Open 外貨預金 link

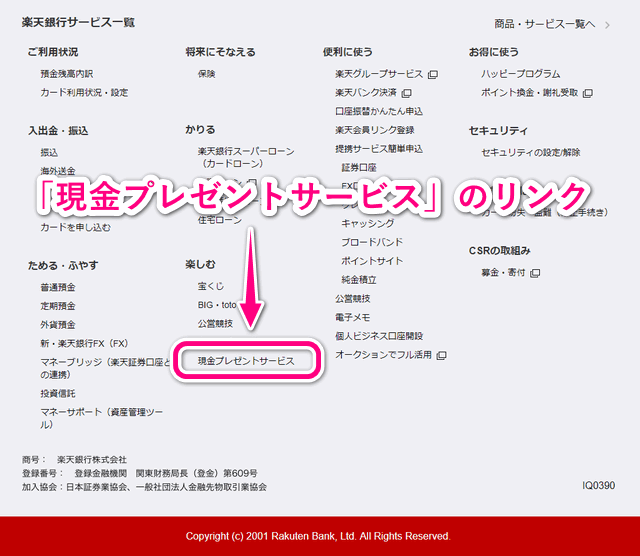(x=58, y=325)
